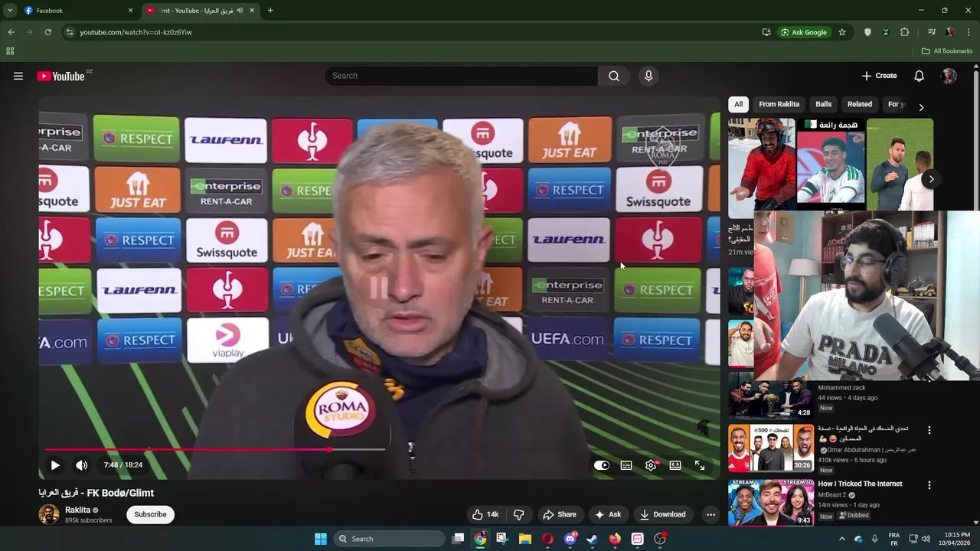Go back in browser history
Screen dimensions: 980x551
coord(11,32)
